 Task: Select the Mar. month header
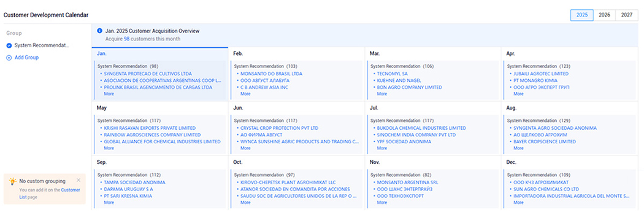tap(375, 54)
